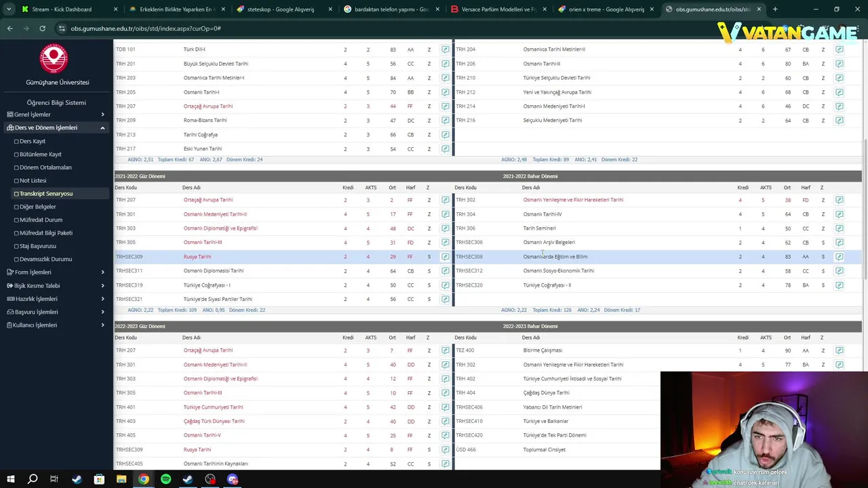Open detail icon for Türkiye Coğrafyası - II
Image resolution: width=868 pixels, height=488 pixels.
pos(839,285)
